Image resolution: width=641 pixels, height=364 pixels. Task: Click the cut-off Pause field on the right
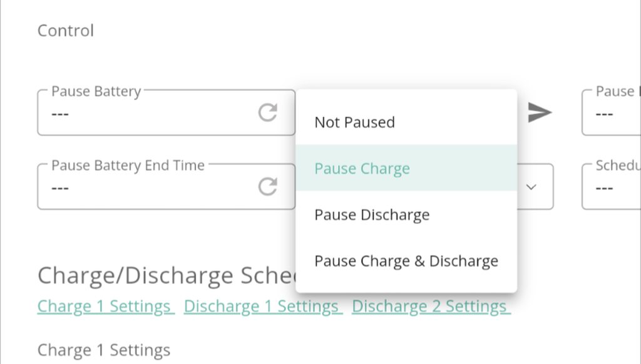tap(612, 113)
